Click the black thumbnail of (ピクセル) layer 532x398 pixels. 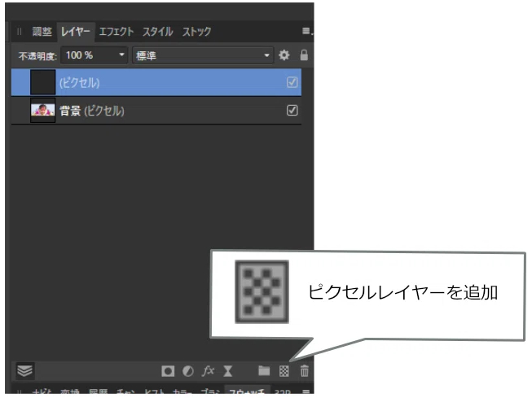pyautogui.click(x=42, y=82)
